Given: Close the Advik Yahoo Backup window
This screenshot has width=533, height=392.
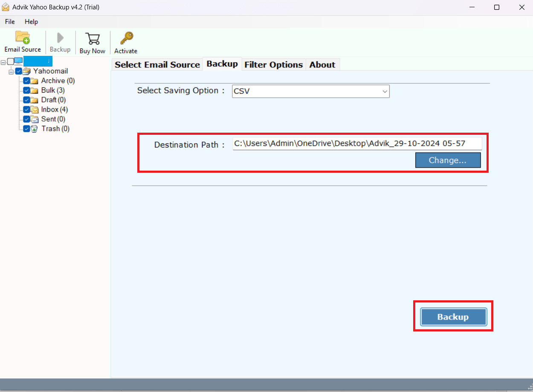Looking at the screenshot, I should click(521, 7).
